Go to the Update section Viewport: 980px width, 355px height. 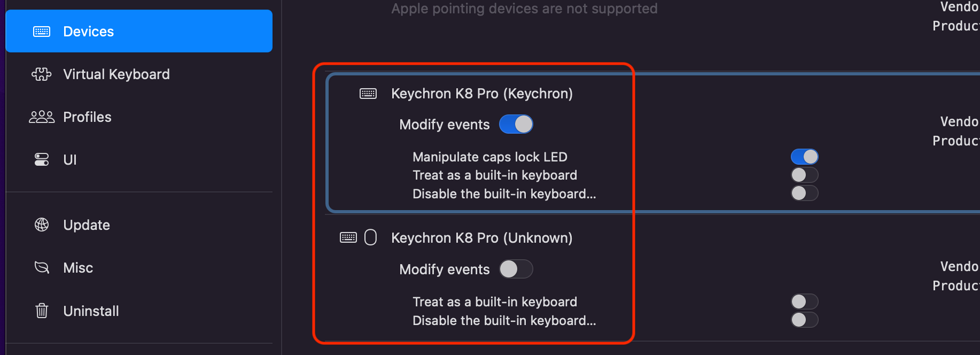(x=87, y=225)
